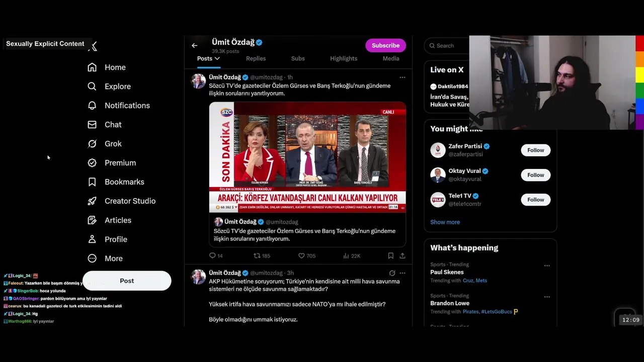
Task: Repost the post with 185 reposts
Action: (x=262, y=256)
